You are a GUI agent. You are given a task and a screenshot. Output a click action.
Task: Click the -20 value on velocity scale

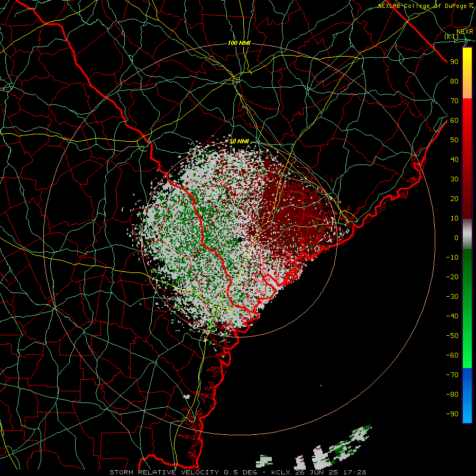tap(452, 277)
